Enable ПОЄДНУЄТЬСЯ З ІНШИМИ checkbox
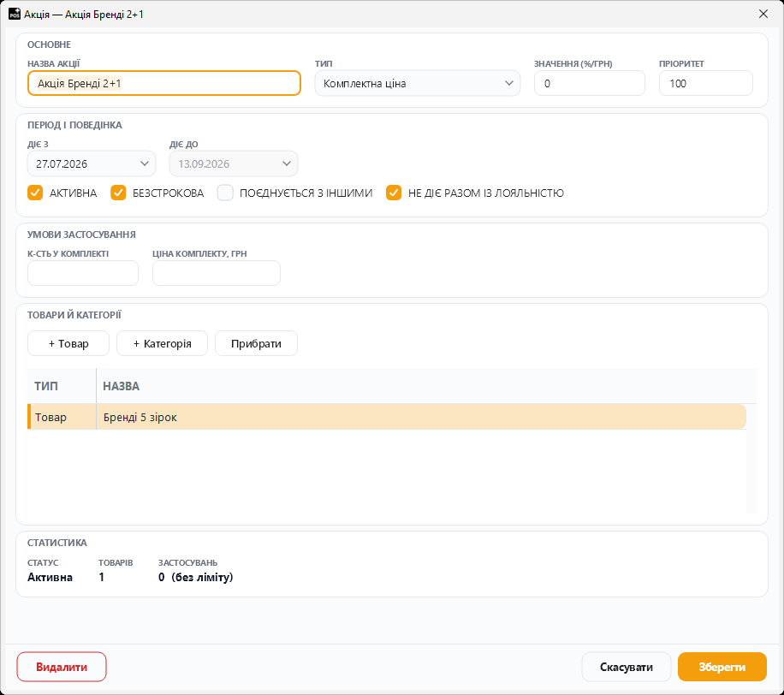784x695 pixels. coord(225,193)
